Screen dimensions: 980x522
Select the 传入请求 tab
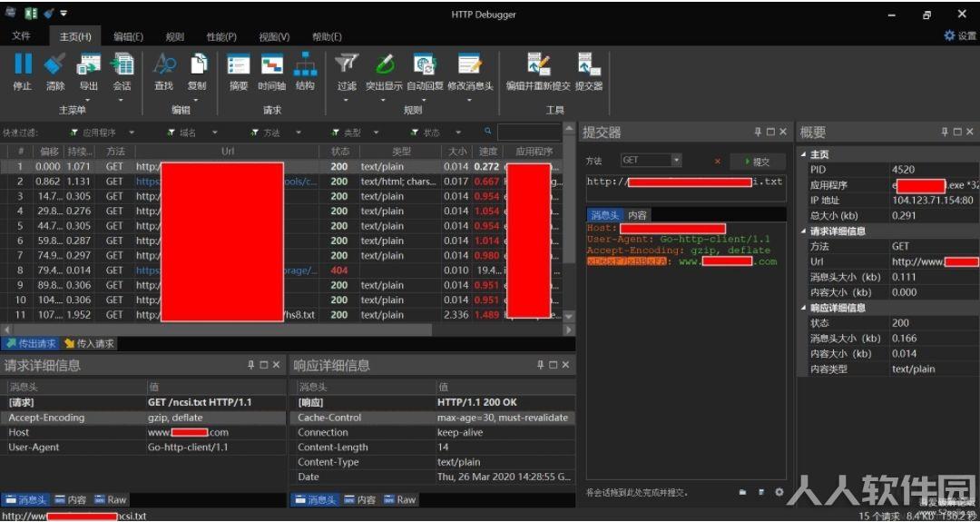tap(89, 343)
